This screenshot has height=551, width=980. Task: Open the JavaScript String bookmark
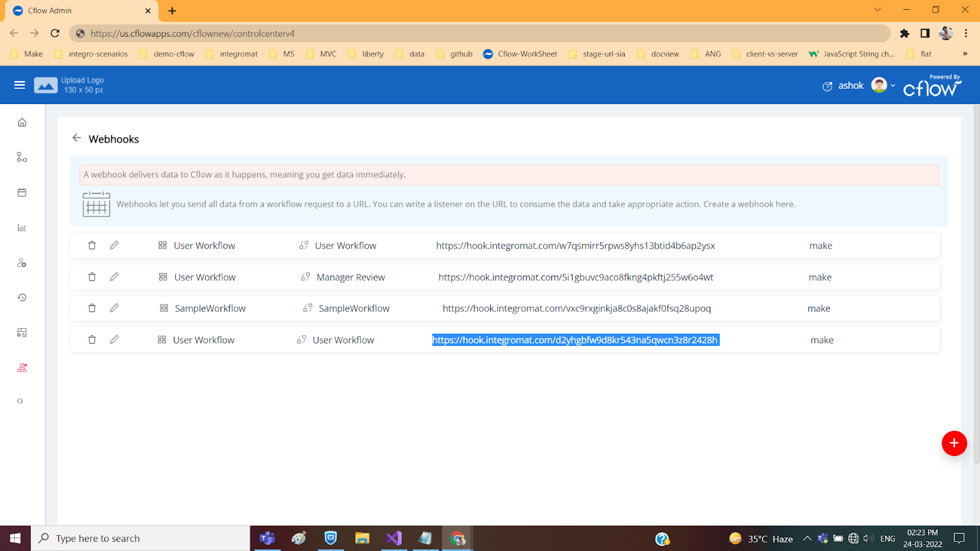[852, 54]
